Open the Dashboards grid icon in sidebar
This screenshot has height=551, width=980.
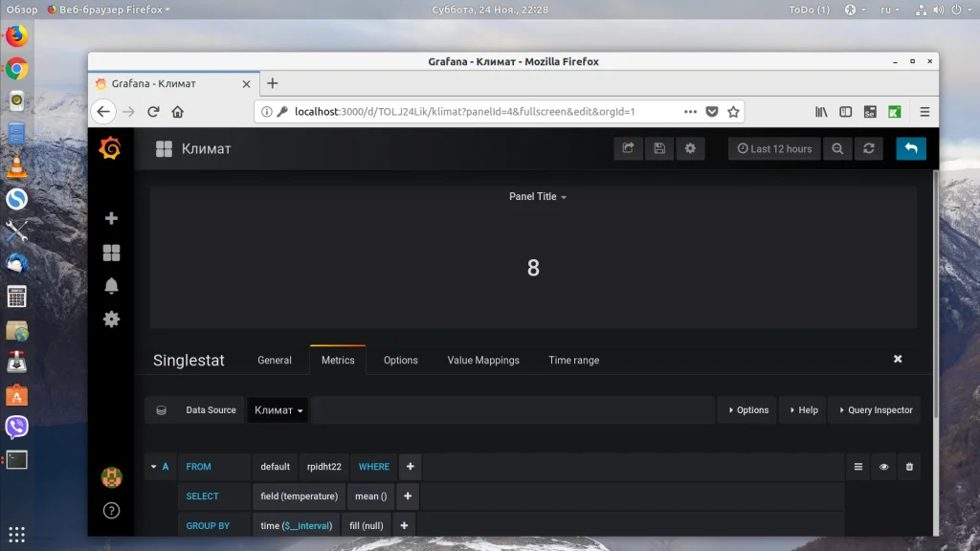(111, 253)
